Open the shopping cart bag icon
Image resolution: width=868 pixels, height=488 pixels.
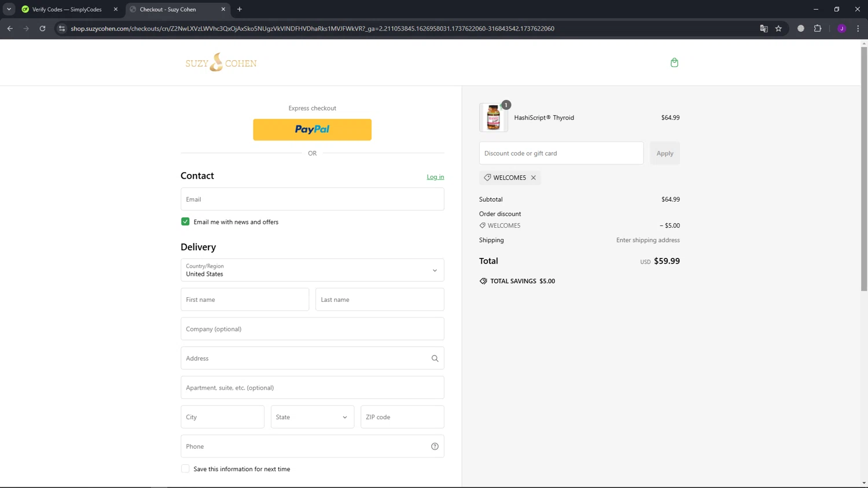(674, 62)
